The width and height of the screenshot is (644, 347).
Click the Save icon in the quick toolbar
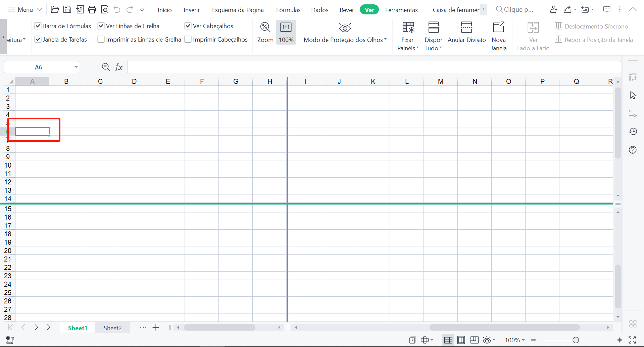67,9
